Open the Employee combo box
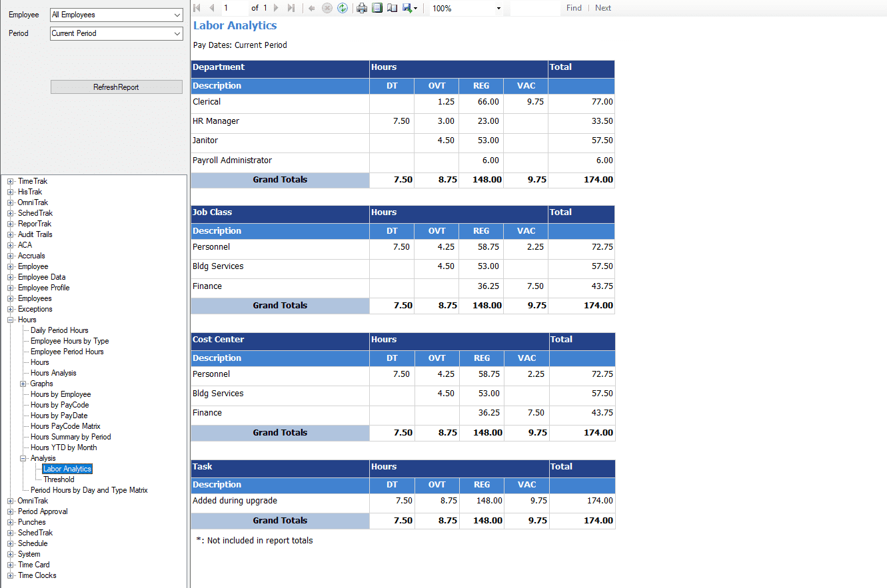This screenshot has height=588, width=887. (117, 15)
